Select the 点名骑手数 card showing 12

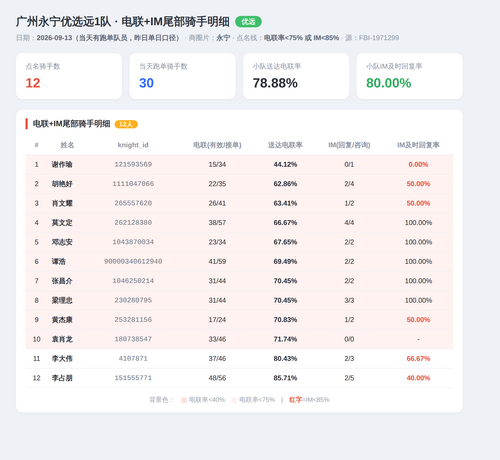(69, 76)
